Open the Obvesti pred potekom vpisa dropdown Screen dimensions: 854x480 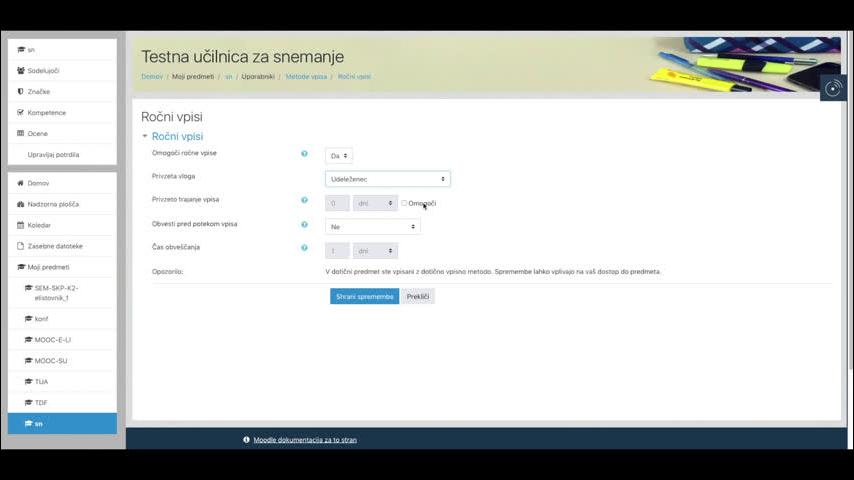coord(372,227)
